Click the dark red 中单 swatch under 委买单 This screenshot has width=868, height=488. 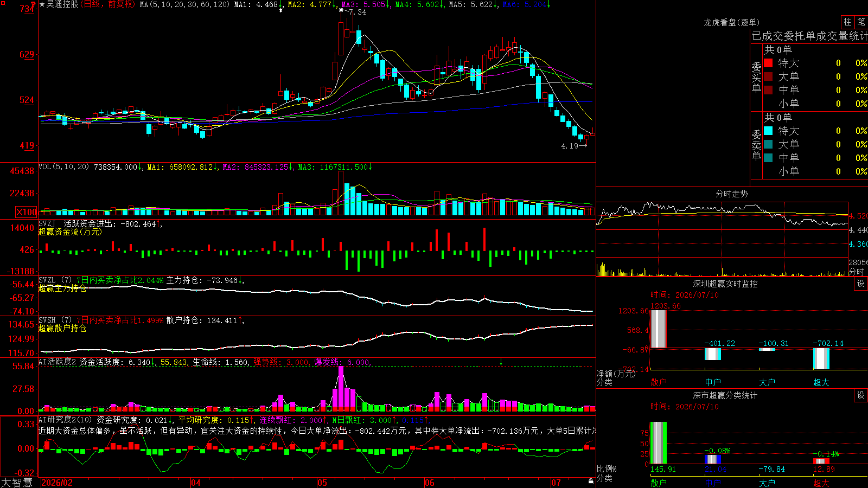coord(768,90)
